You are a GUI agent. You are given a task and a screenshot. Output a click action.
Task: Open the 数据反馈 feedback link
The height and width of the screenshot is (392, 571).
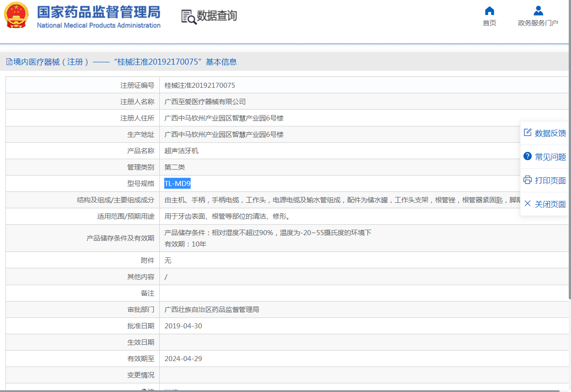(550, 133)
